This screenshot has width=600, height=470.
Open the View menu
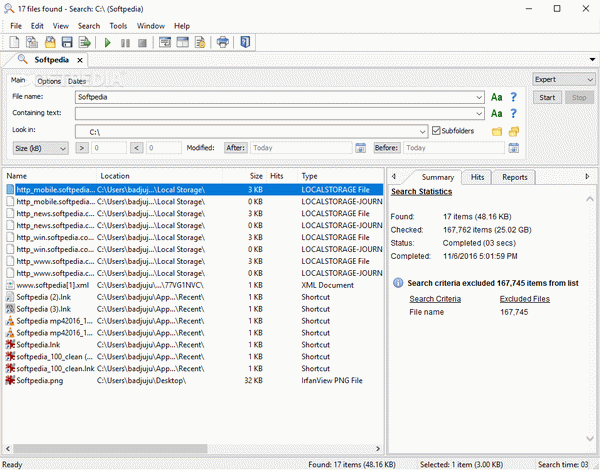pyautogui.click(x=61, y=26)
